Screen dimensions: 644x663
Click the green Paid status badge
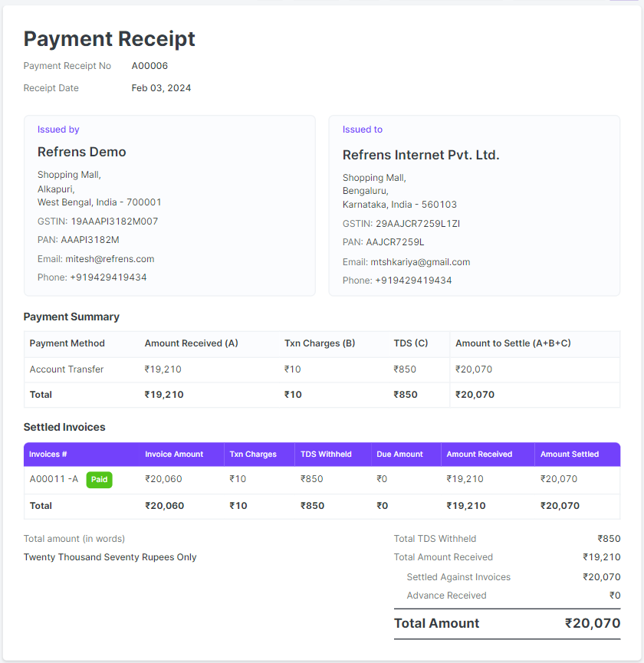click(x=100, y=480)
